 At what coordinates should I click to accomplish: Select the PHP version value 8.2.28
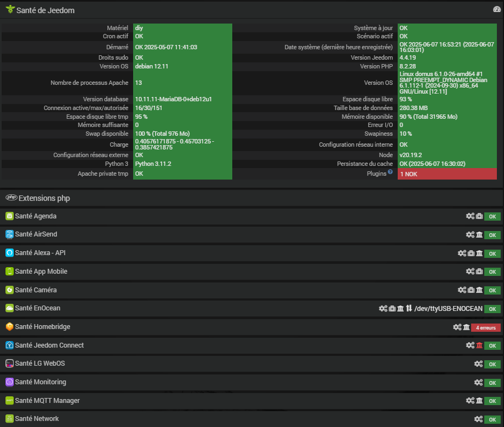click(408, 66)
